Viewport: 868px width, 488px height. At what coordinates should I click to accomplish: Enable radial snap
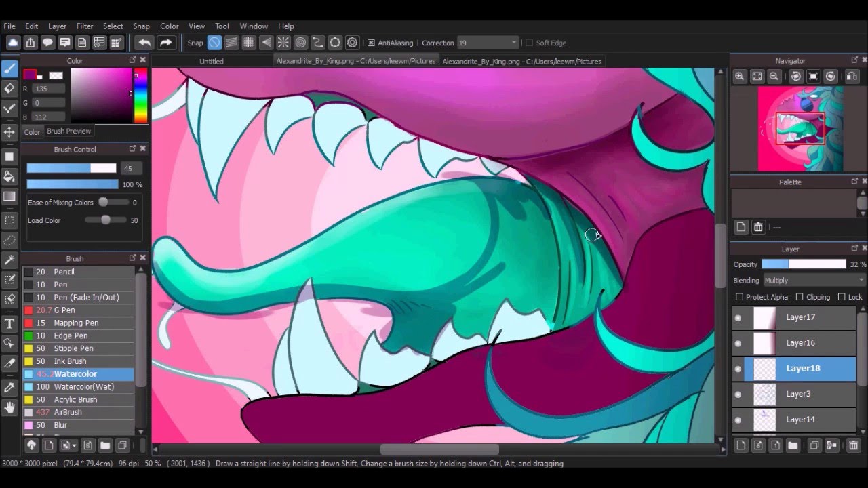pyautogui.click(x=283, y=43)
